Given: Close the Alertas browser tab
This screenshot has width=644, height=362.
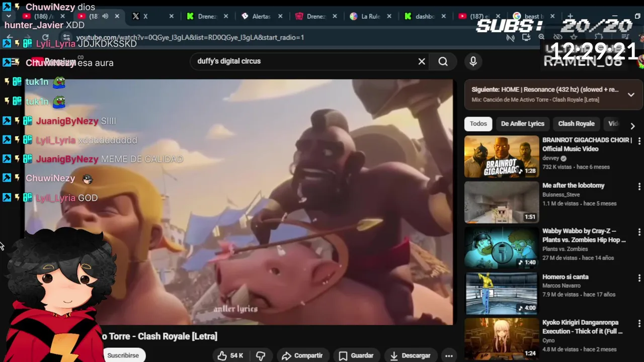Looking at the screenshot, I should pos(280,16).
